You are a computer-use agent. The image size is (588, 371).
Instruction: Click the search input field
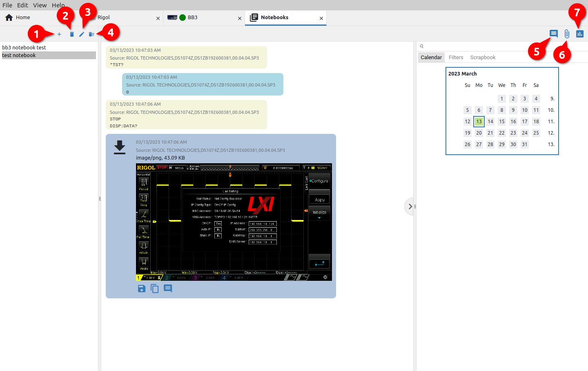(502, 47)
